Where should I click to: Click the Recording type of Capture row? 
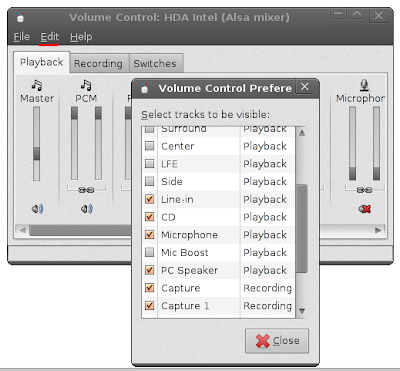point(267,288)
